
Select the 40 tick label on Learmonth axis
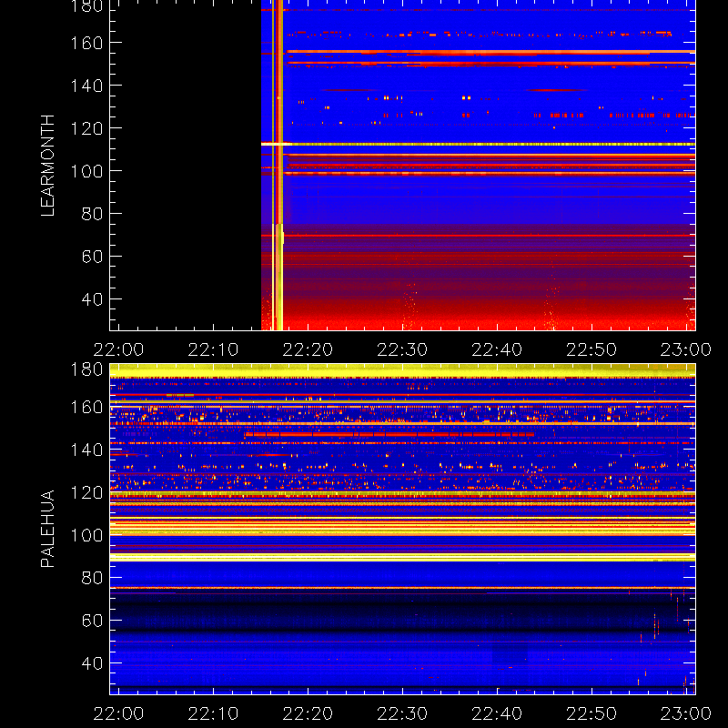coord(92,299)
